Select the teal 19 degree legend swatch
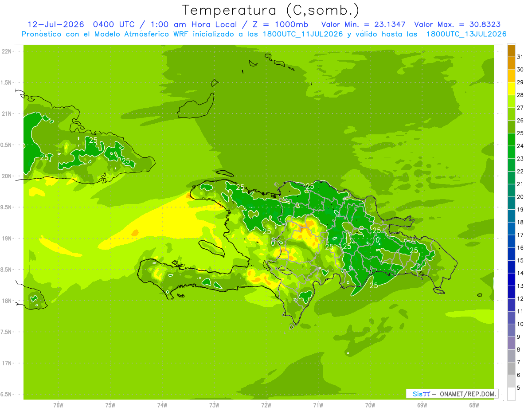 click(x=511, y=204)
